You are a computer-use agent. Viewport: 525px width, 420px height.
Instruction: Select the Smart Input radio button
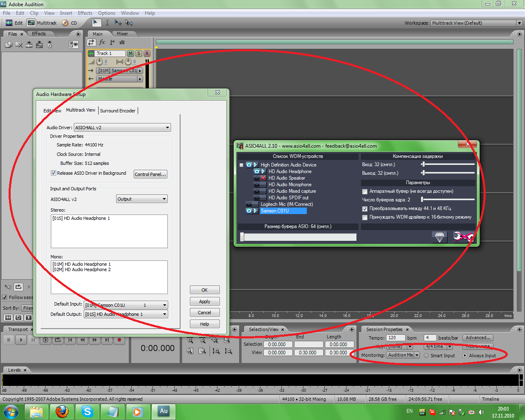pos(427,356)
